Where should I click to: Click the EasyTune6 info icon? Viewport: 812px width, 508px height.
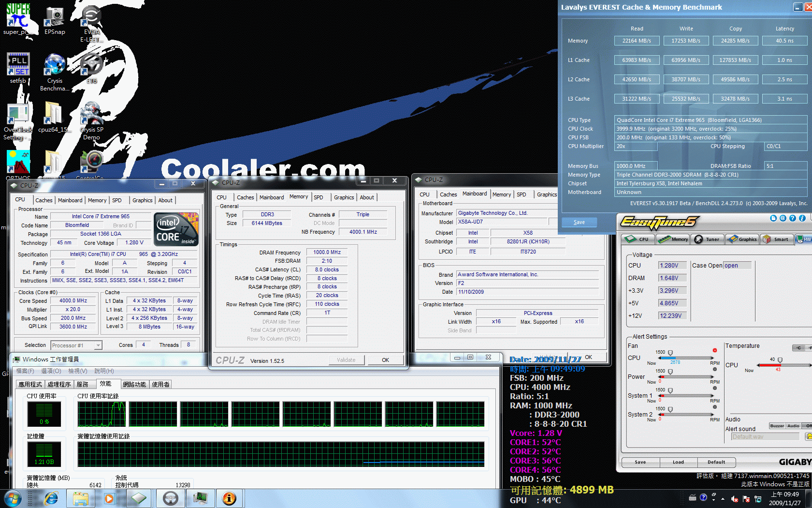coord(802,218)
